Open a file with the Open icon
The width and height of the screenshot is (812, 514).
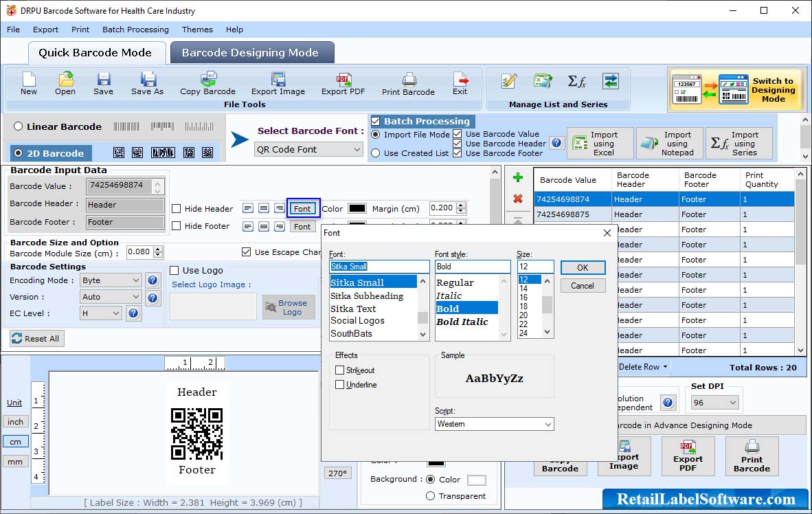click(x=65, y=82)
